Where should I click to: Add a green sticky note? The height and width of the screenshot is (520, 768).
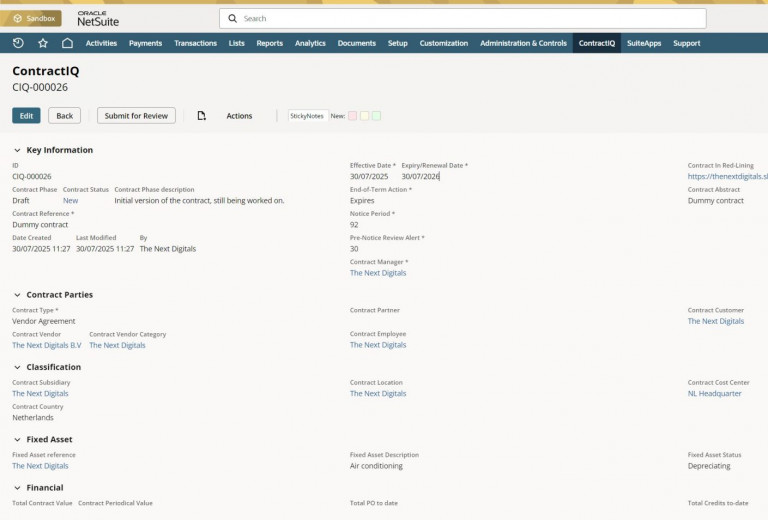[x=376, y=116]
